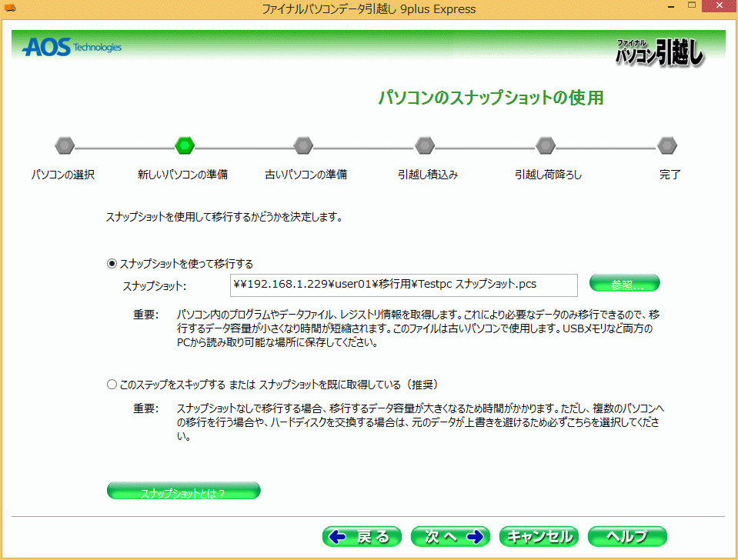Go back with the 戻る button

(362, 536)
